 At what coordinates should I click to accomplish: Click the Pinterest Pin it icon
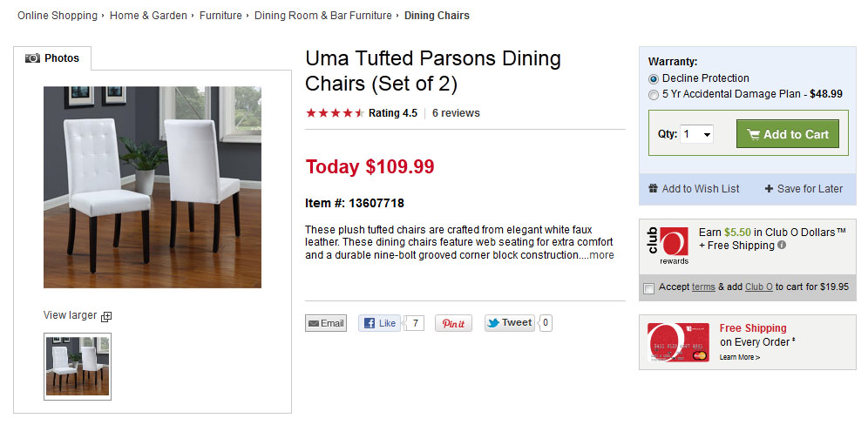pyautogui.click(x=453, y=323)
